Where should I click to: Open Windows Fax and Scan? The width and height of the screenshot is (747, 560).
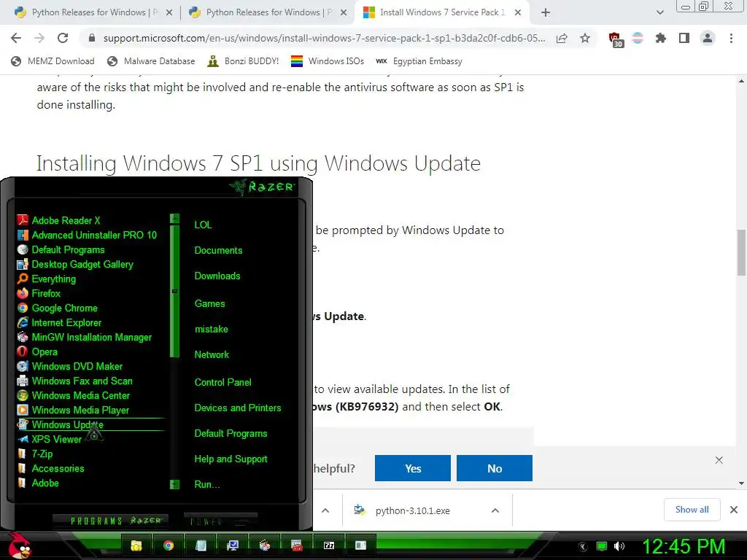pos(75,381)
